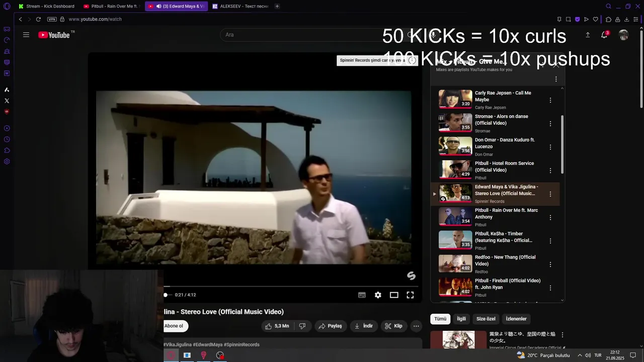
Task: Open more actions menu beside Klip
Action: pos(416,326)
